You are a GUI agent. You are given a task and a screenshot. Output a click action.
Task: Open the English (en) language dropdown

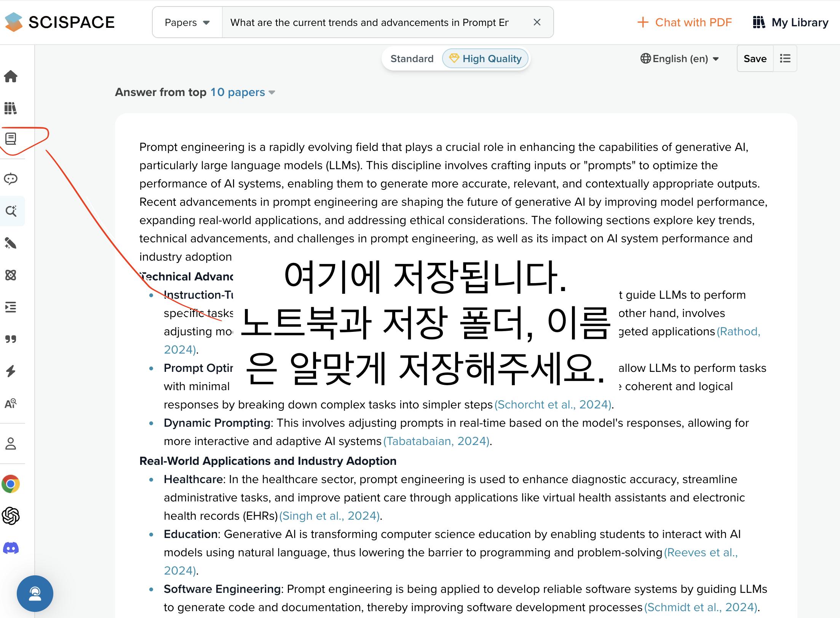[x=680, y=59]
